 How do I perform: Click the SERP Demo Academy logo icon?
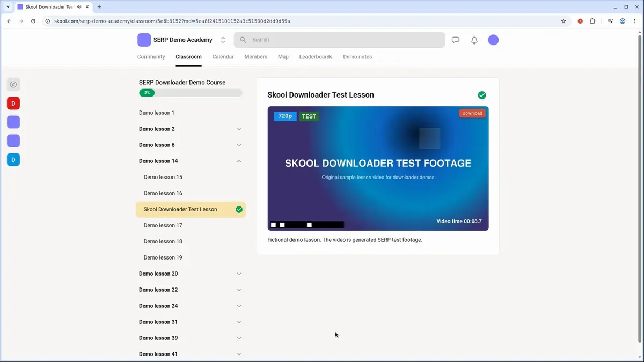coord(144,40)
